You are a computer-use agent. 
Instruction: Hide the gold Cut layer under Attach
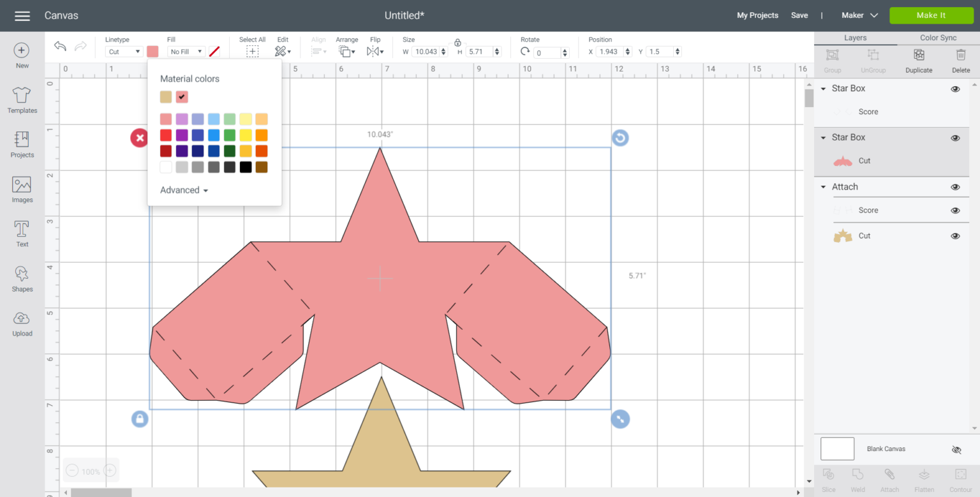click(x=955, y=235)
